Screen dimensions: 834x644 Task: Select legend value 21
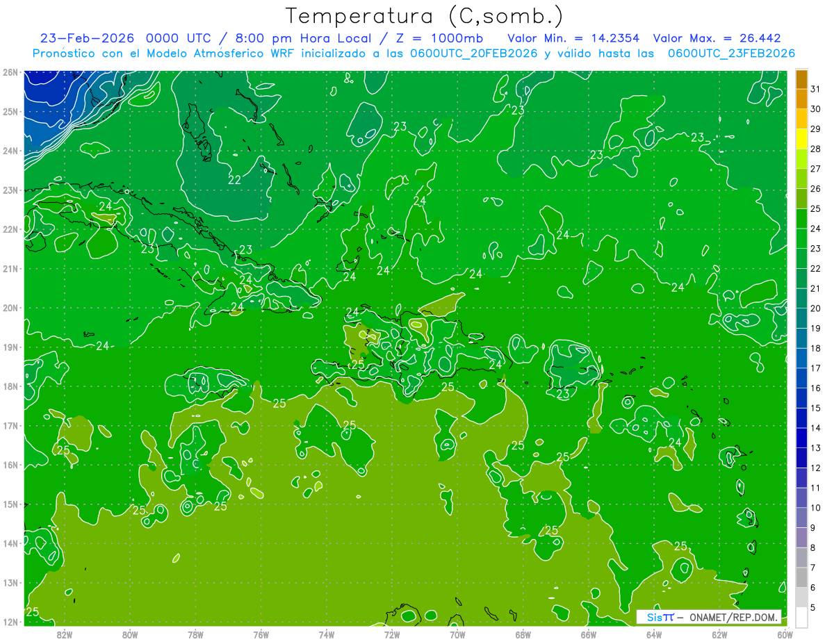coord(815,288)
